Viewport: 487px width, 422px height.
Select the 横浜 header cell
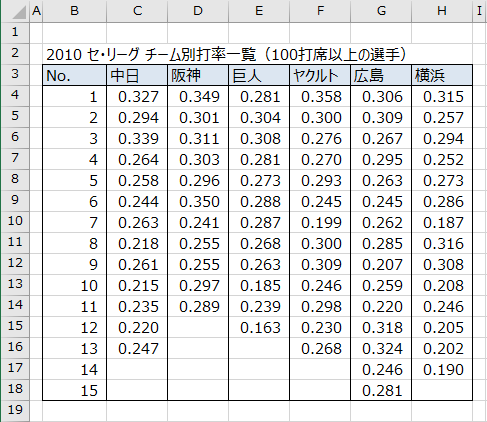click(x=442, y=75)
